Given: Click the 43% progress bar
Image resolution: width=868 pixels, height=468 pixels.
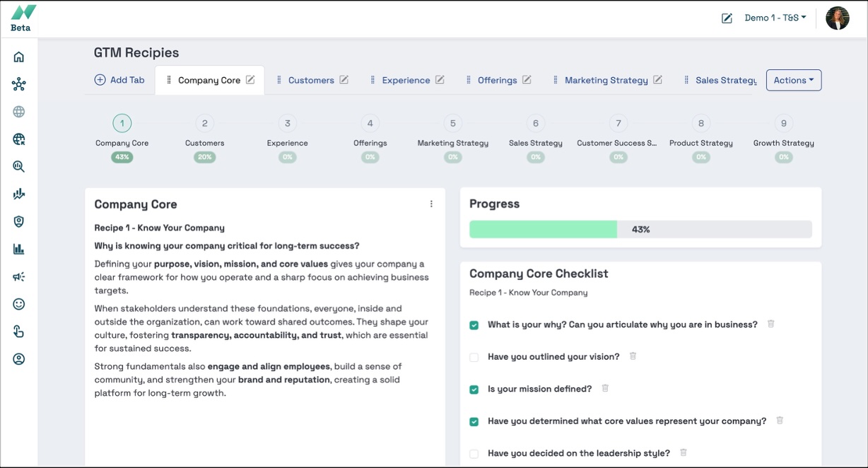Looking at the screenshot, I should 640,229.
